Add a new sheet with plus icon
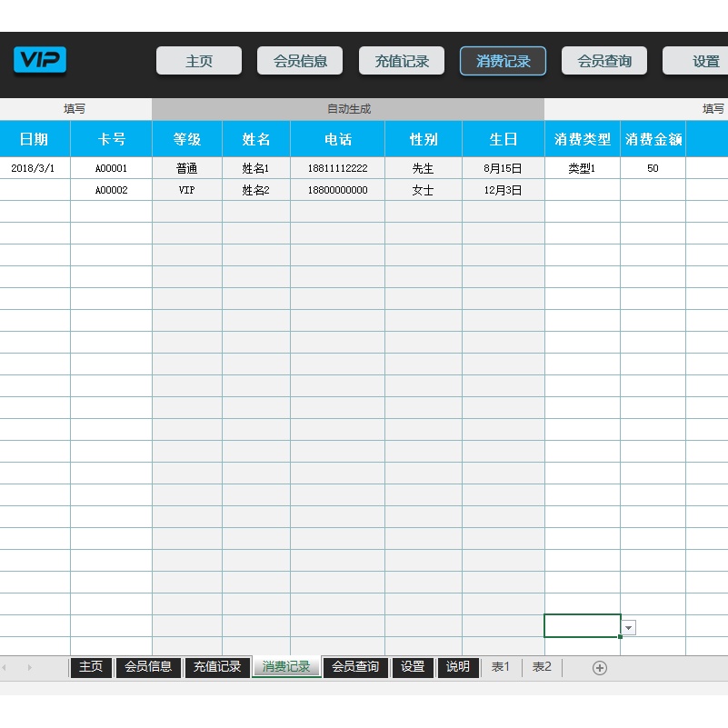Image resolution: width=728 pixels, height=728 pixels. [599, 668]
